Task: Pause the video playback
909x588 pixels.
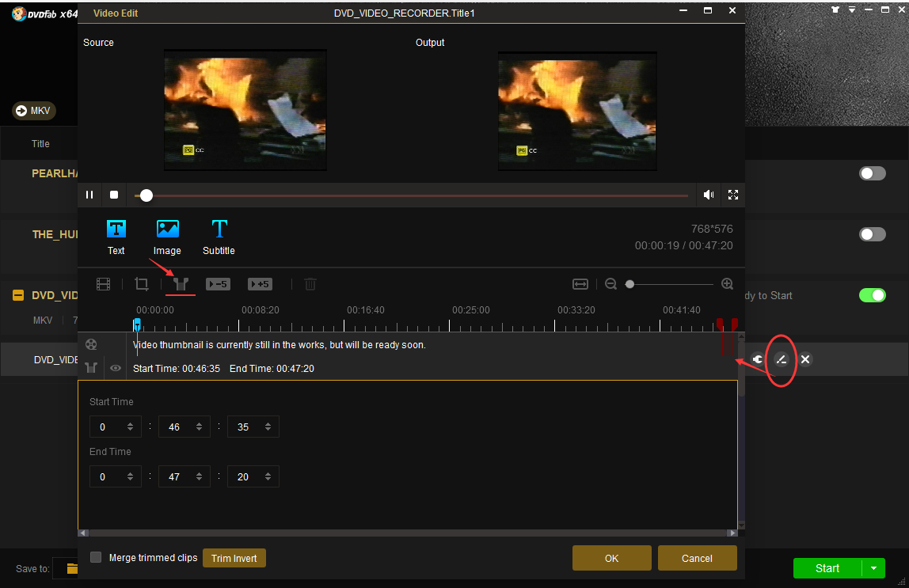Action: 89,195
